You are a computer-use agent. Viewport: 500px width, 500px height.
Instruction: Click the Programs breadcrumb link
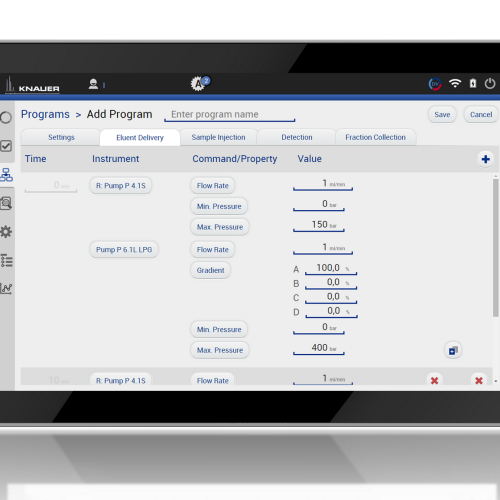click(x=45, y=114)
